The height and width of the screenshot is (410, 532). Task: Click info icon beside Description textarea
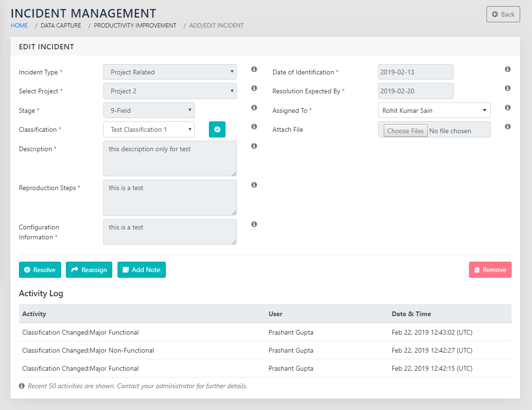(x=254, y=146)
